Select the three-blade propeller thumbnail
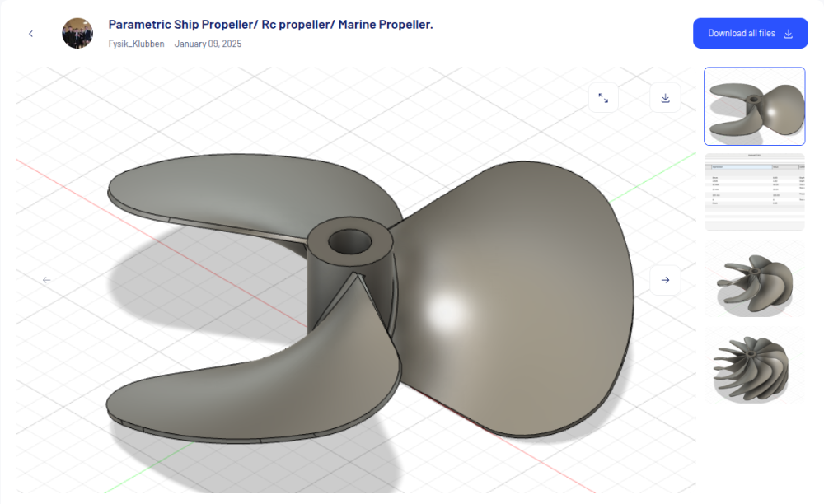The height and width of the screenshot is (504, 824). (x=754, y=106)
